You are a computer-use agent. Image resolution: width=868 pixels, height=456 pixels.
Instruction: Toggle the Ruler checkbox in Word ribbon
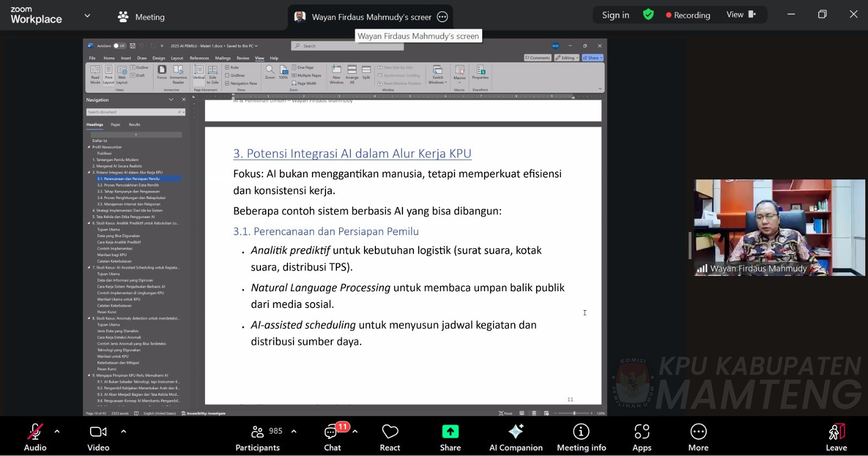point(227,68)
